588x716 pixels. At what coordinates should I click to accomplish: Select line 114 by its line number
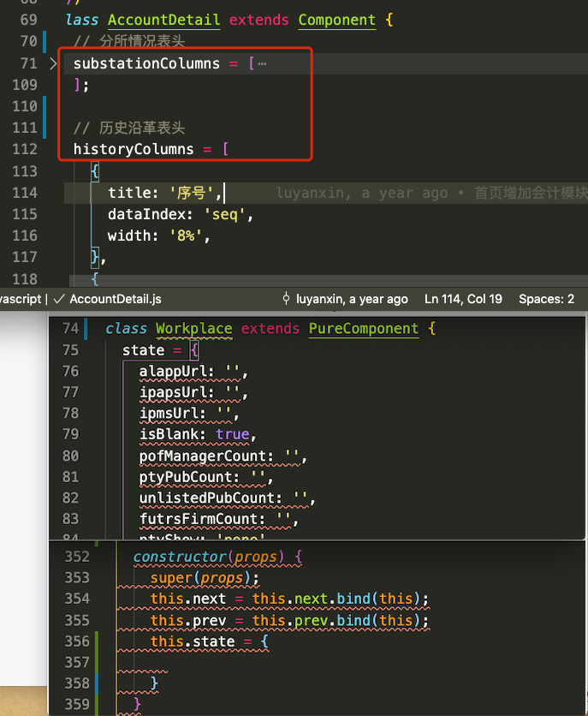(x=22, y=194)
